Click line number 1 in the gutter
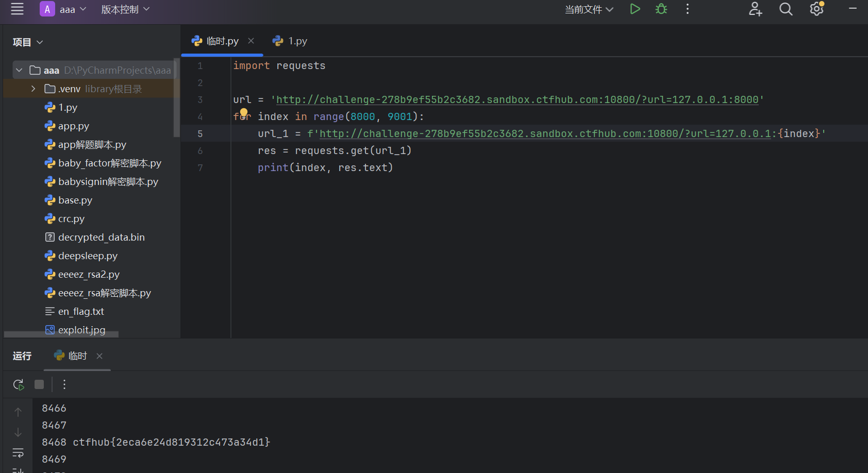This screenshot has height=473, width=868. click(x=200, y=66)
